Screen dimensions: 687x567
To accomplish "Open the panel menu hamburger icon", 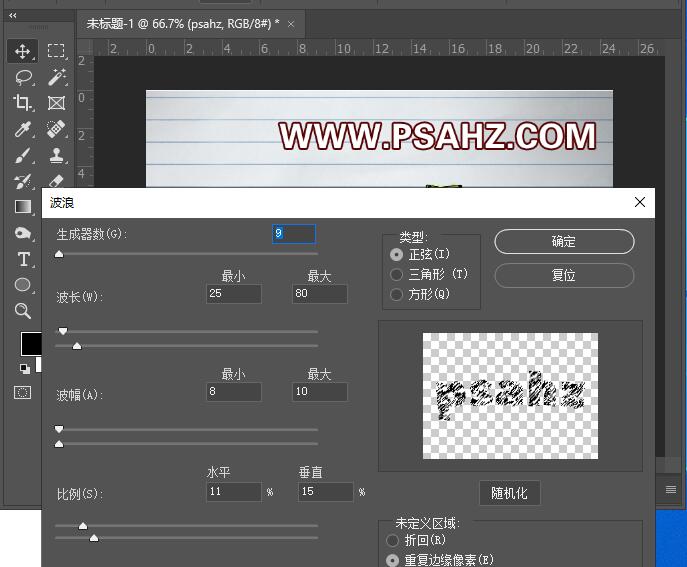I will (671, 489).
